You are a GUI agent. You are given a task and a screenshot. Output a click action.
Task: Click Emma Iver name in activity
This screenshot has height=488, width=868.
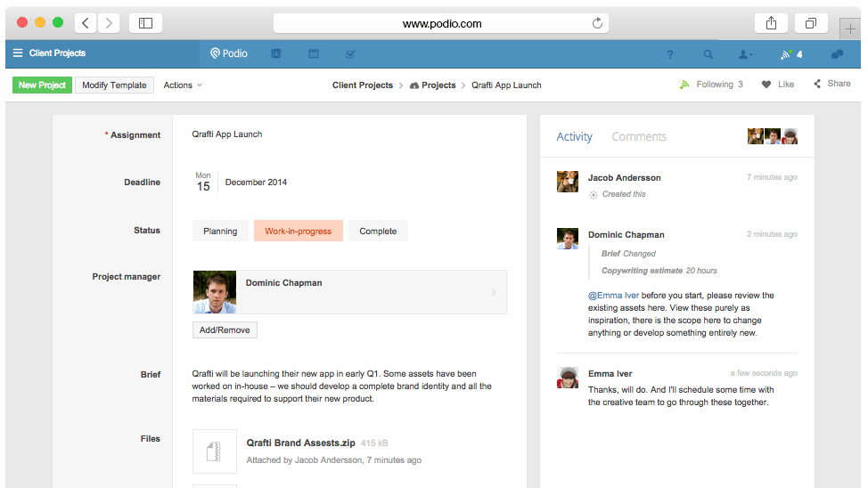(x=610, y=373)
